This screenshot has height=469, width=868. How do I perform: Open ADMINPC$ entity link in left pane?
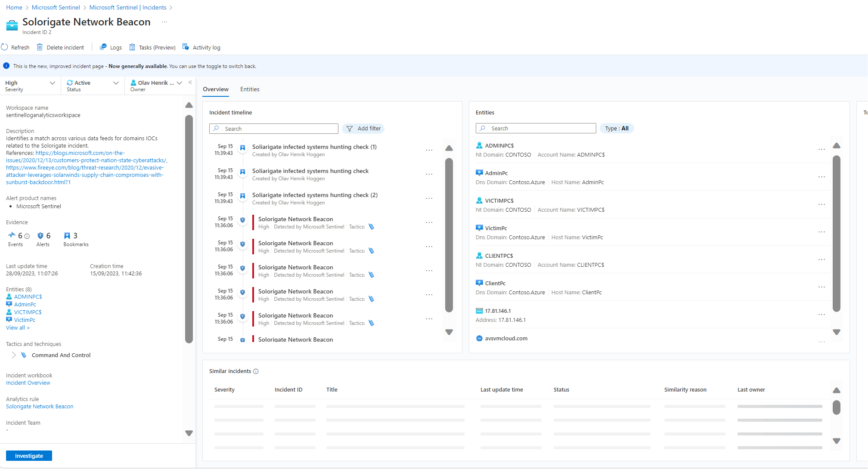[x=28, y=296]
